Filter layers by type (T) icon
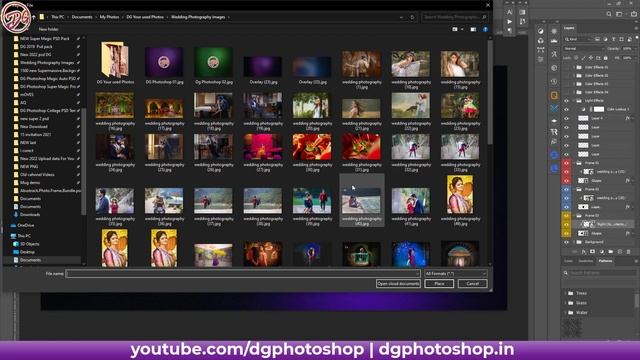This screenshot has height=360, width=640. pyautogui.click(x=613, y=39)
